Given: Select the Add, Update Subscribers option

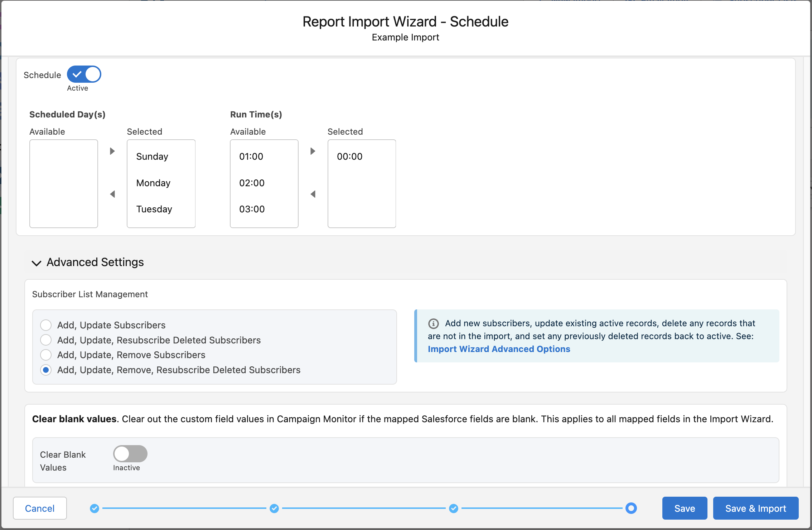Looking at the screenshot, I should pyautogui.click(x=46, y=325).
